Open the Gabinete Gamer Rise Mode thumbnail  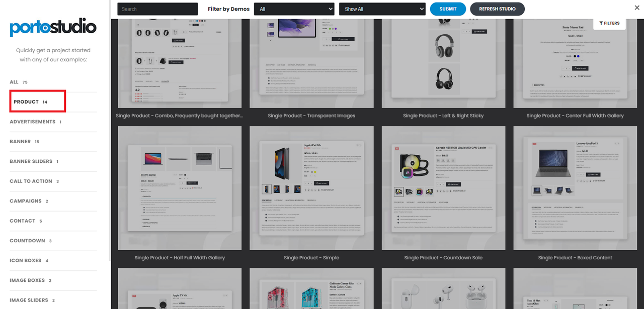point(311,288)
